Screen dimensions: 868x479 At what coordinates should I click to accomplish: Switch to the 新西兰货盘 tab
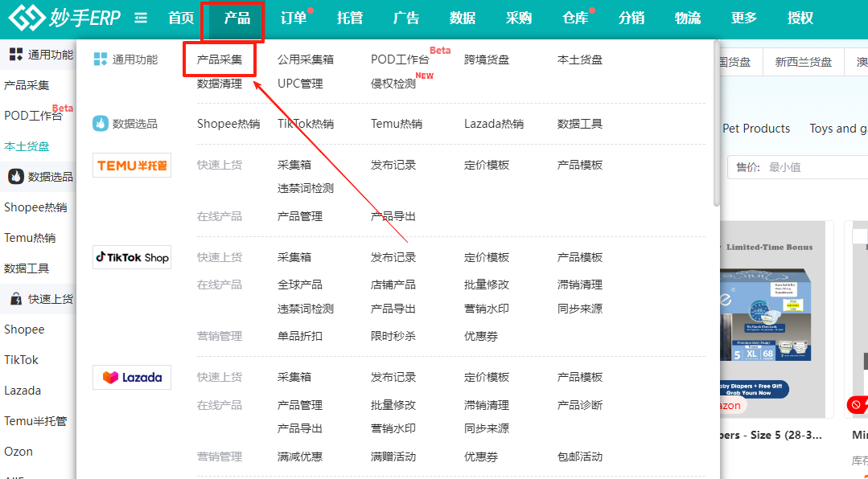click(x=803, y=62)
